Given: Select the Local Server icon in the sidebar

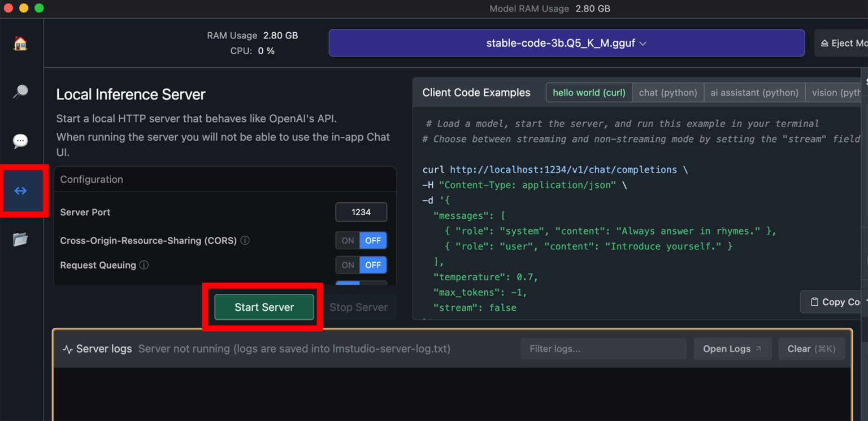Looking at the screenshot, I should point(21,190).
